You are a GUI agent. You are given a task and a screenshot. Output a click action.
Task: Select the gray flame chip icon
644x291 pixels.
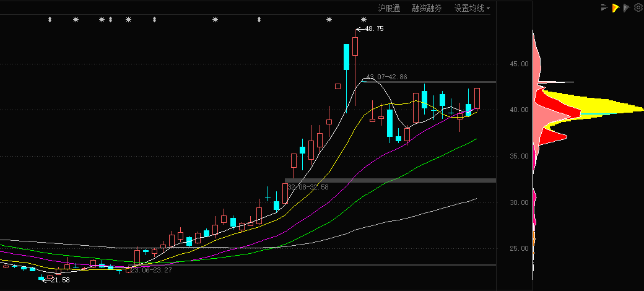point(626,7)
